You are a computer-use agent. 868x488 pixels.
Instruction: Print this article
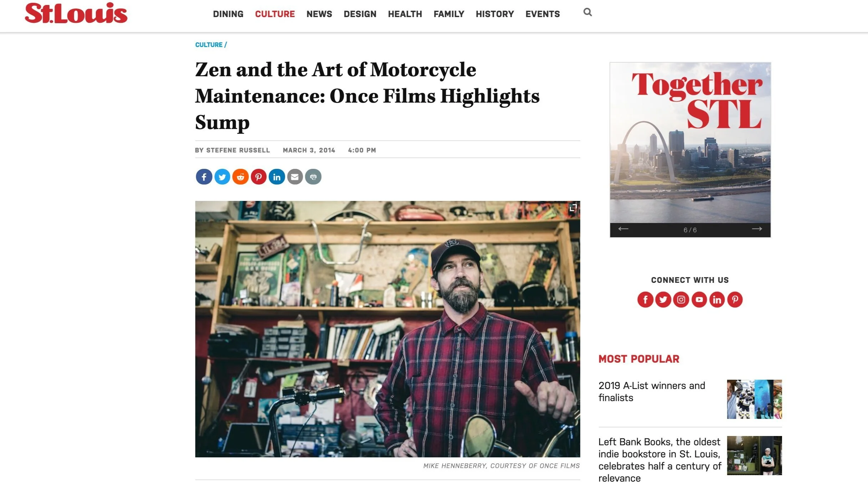[313, 177]
